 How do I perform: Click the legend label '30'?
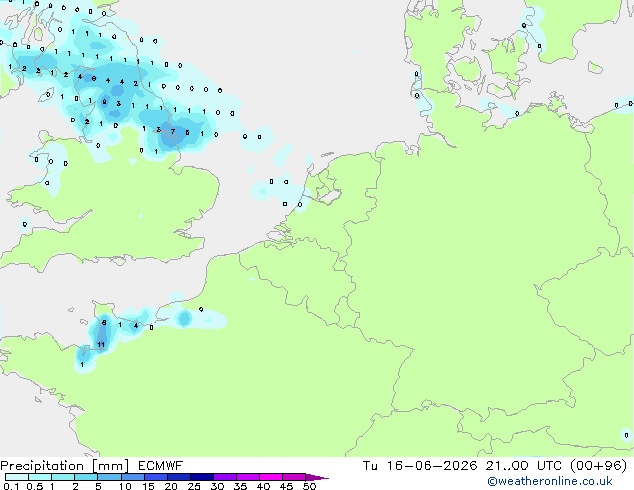(x=217, y=486)
